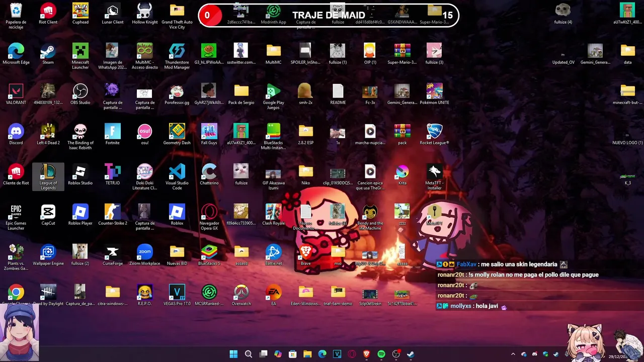The height and width of the screenshot is (362, 644).
Task: Select the League of Legends icon
Action: click(x=48, y=177)
